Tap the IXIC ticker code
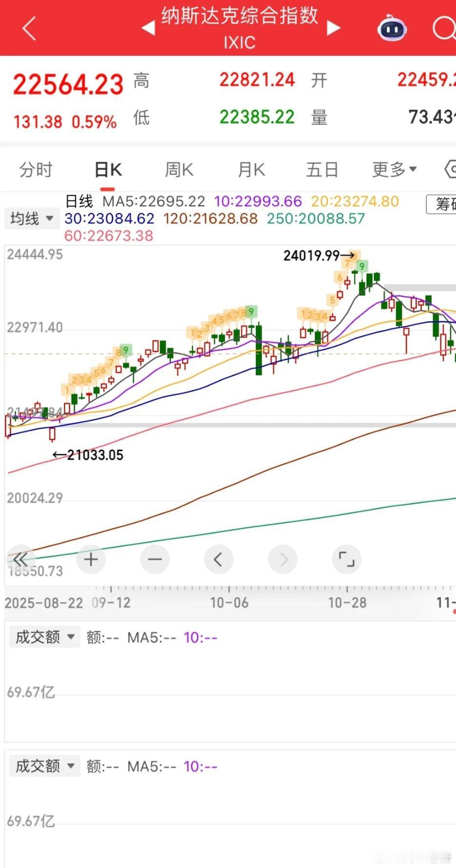Screen dimensions: 456x868 pyautogui.click(x=240, y=43)
